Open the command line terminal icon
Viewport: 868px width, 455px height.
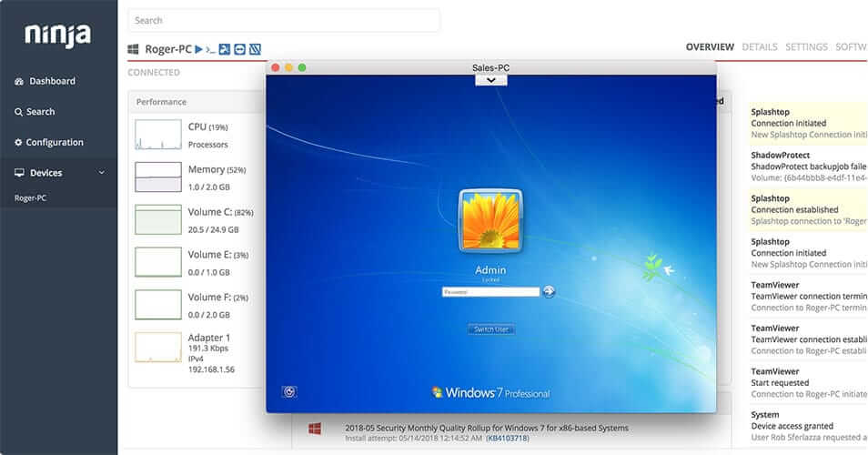tap(210, 50)
